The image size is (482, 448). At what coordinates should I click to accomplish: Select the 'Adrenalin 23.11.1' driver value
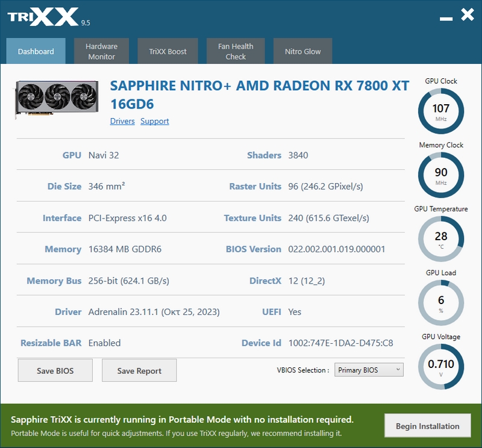coord(154,312)
